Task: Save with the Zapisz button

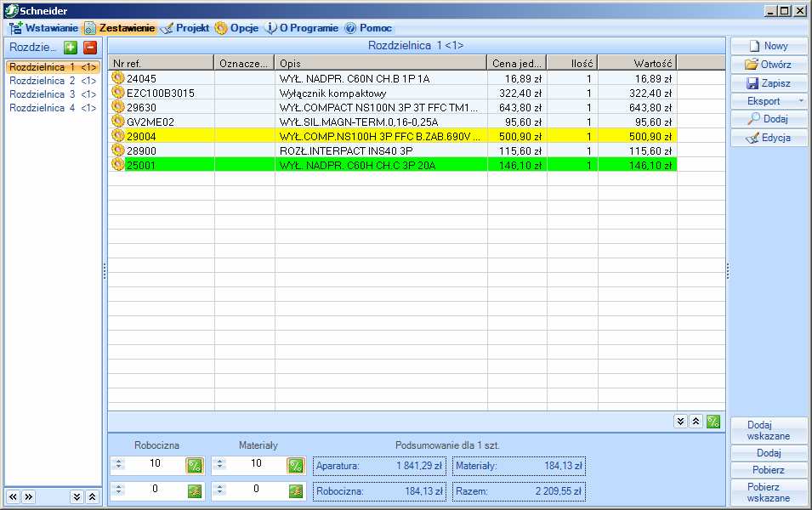Action: (x=769, y=82)
